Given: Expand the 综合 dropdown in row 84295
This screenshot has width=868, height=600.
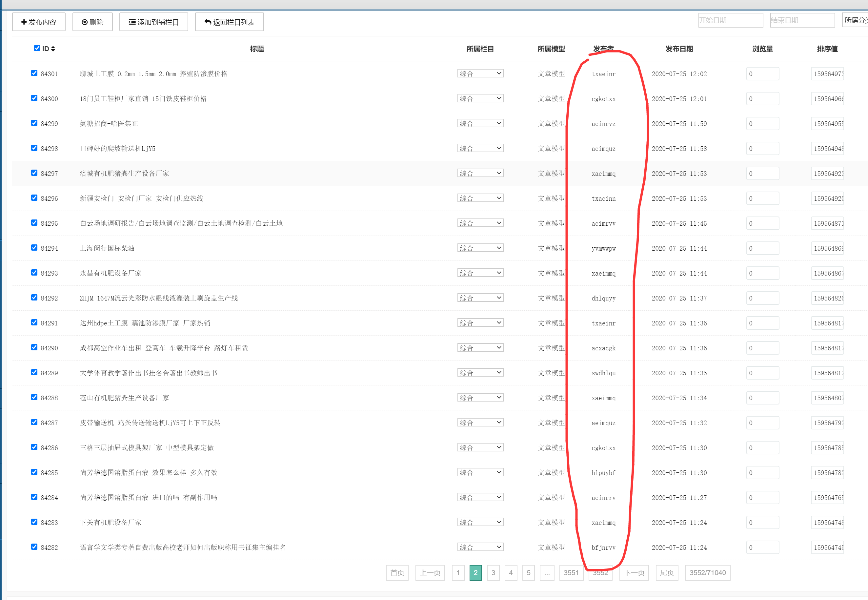Looking at the screenshot, I should click(480, 223).
